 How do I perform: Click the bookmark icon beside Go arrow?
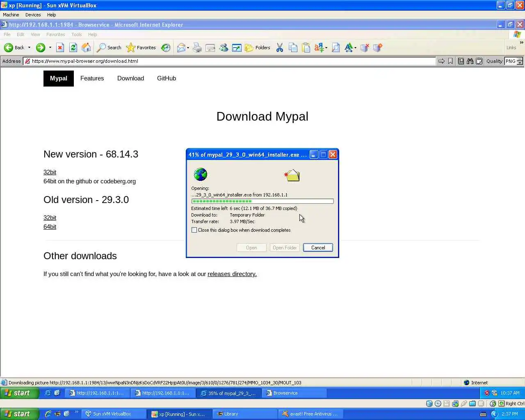pyautogui.click(x=450, y=61)
